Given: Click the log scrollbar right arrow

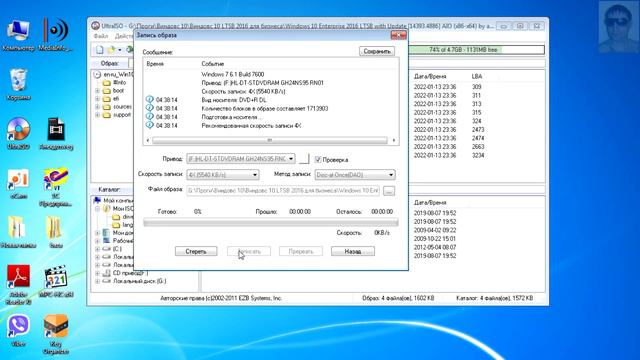Looking at the screenshot, I should point(394,140).
